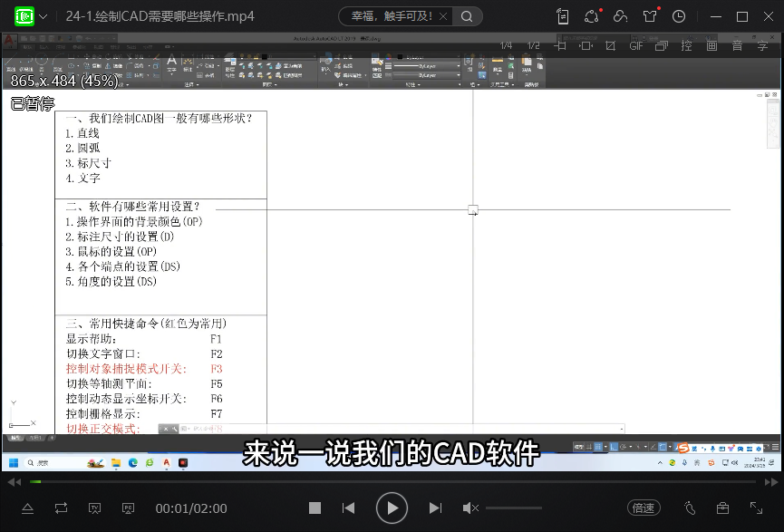Open the 字 subtitle settings
Viewport: 784px width, 532px height.
[x=762, y=45]
